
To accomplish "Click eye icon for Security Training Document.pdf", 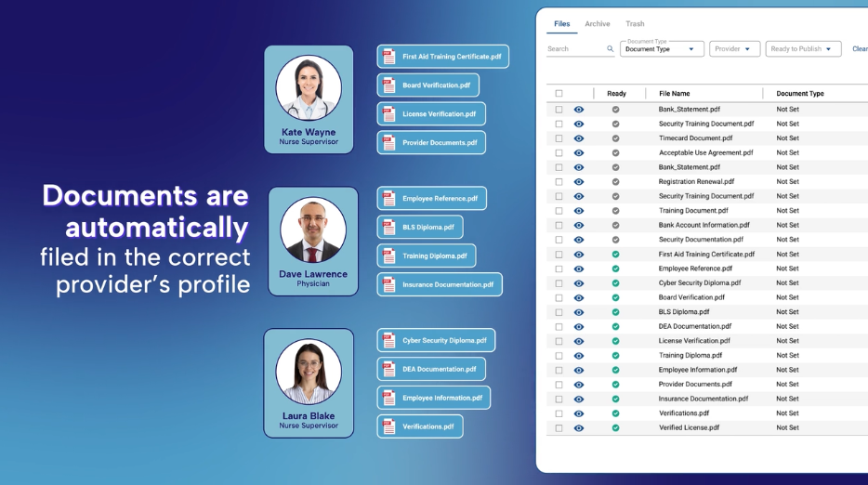I will click(x=579, y=124).
